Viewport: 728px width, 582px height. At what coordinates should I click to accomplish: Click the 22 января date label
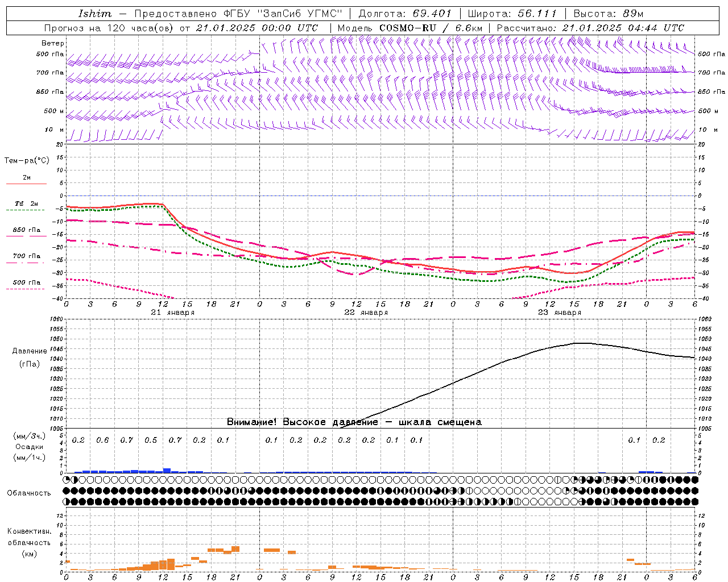pyautogui.click(x=366, y=313)
